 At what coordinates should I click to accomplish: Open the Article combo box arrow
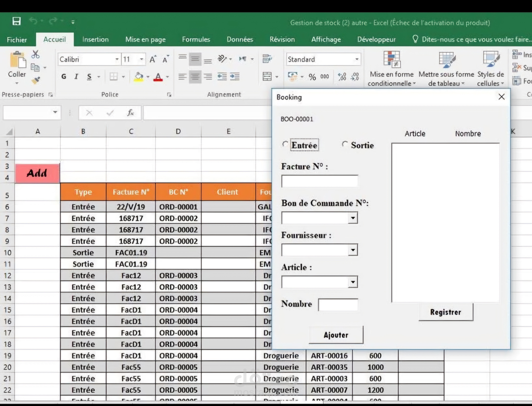(x=353, y=282)
